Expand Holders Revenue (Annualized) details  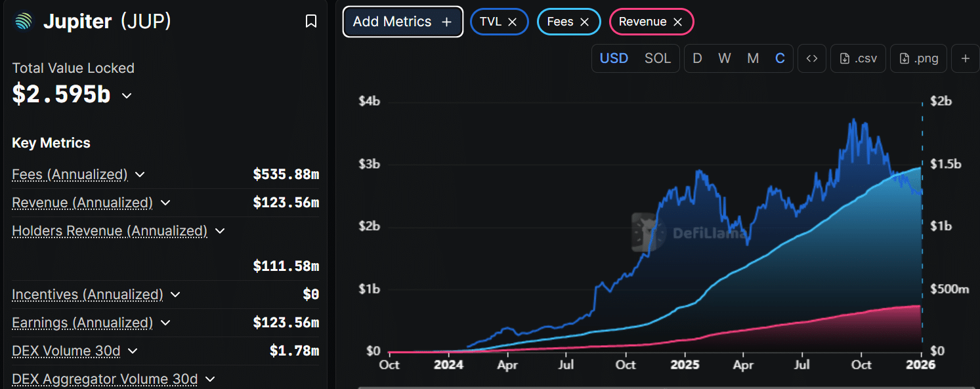point(220,231)
